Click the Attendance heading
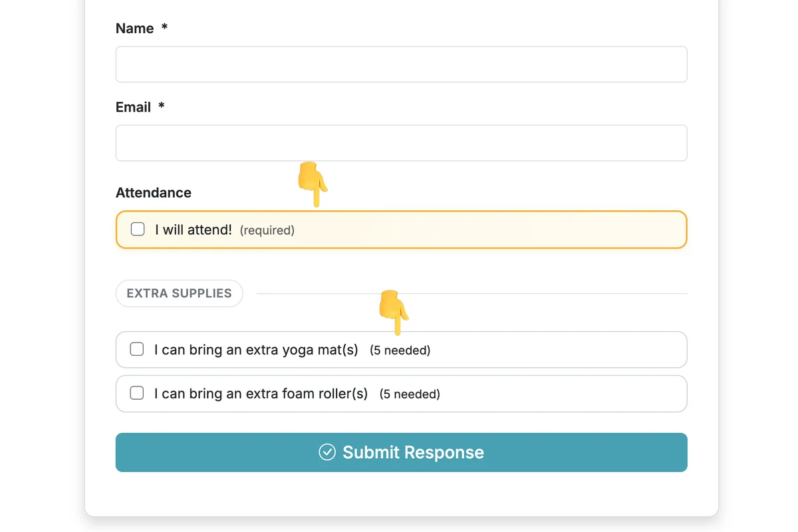798x532 pixels. point(154,193)
